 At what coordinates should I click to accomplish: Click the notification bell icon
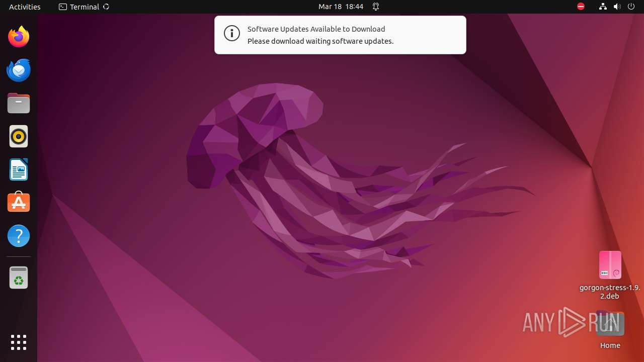click(x=376, y=7)
